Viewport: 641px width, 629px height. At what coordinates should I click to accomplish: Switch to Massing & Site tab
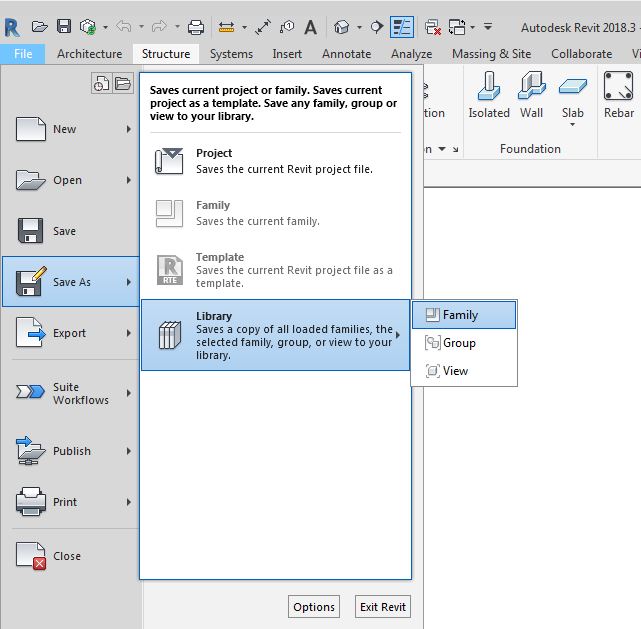pos(491,54)
